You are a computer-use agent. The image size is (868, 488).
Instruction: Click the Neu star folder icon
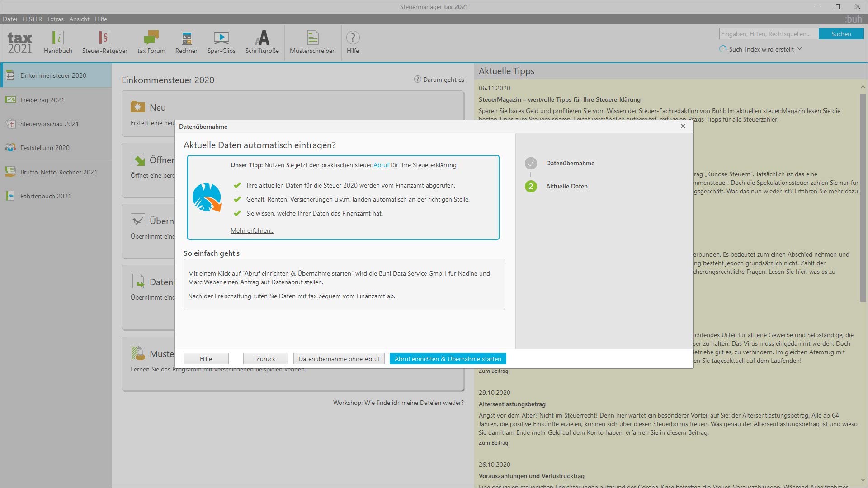coord(138,107)
